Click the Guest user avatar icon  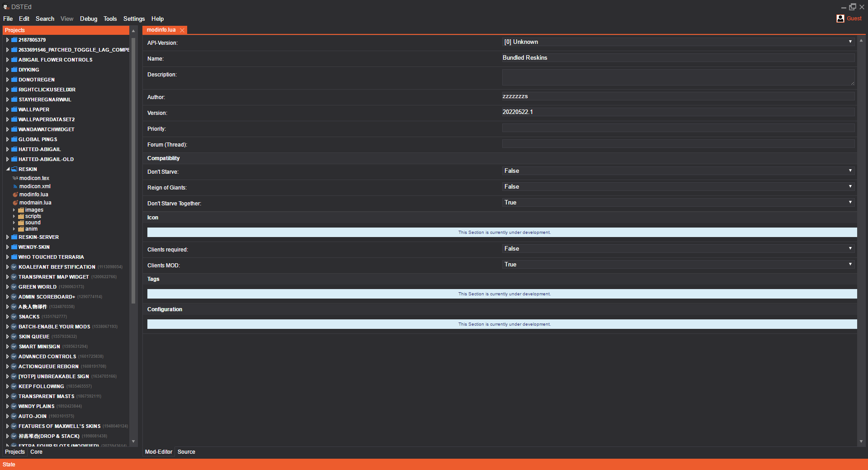tap(840, 19)
